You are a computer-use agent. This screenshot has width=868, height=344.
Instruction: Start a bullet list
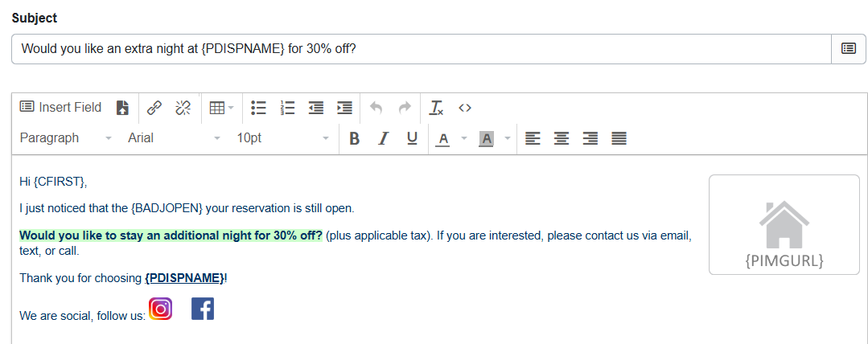(258, 108)
